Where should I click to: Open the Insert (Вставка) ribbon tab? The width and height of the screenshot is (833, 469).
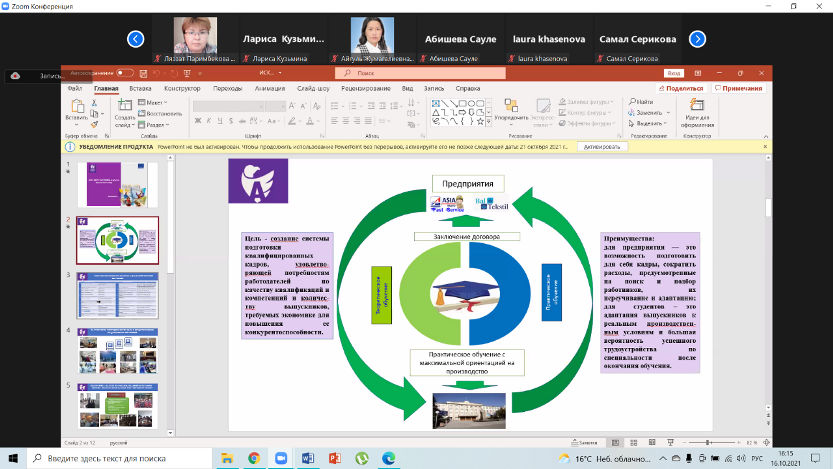140,88
